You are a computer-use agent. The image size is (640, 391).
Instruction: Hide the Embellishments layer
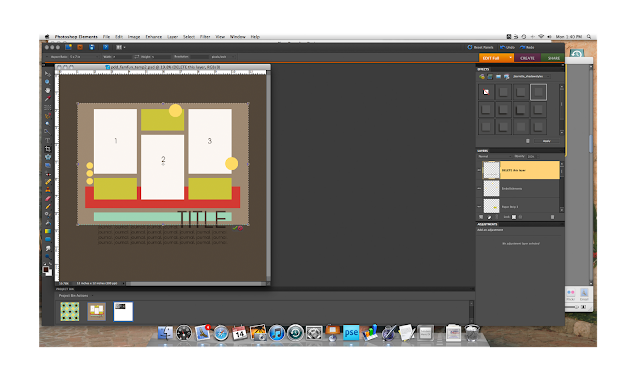pos(479,189)
